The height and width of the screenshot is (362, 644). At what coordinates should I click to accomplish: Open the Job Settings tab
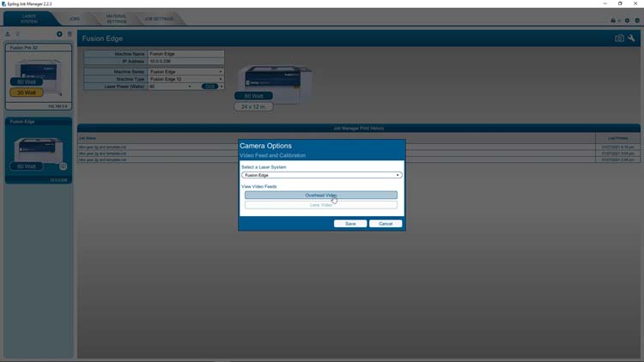159,19
